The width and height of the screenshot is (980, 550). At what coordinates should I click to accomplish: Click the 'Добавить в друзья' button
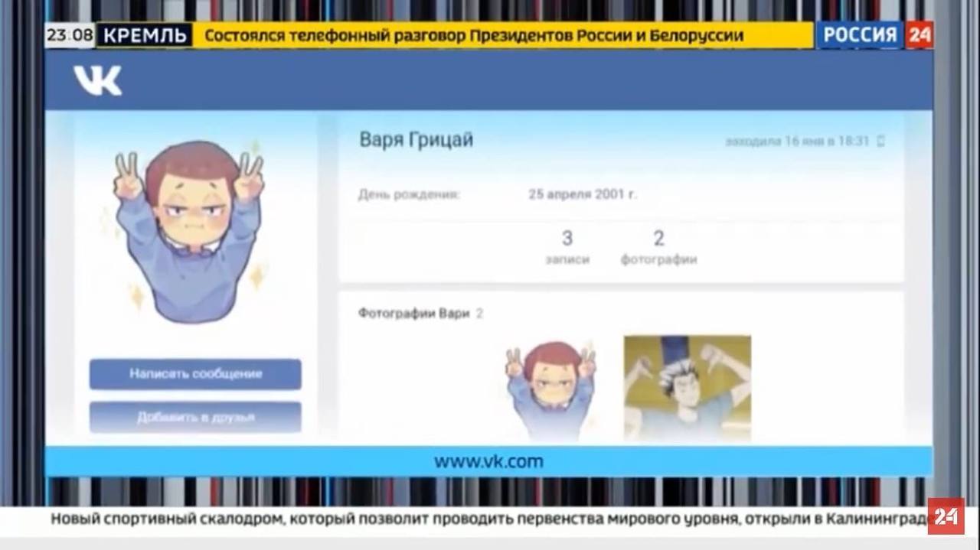pyautogui.click(x=195, y=418)
